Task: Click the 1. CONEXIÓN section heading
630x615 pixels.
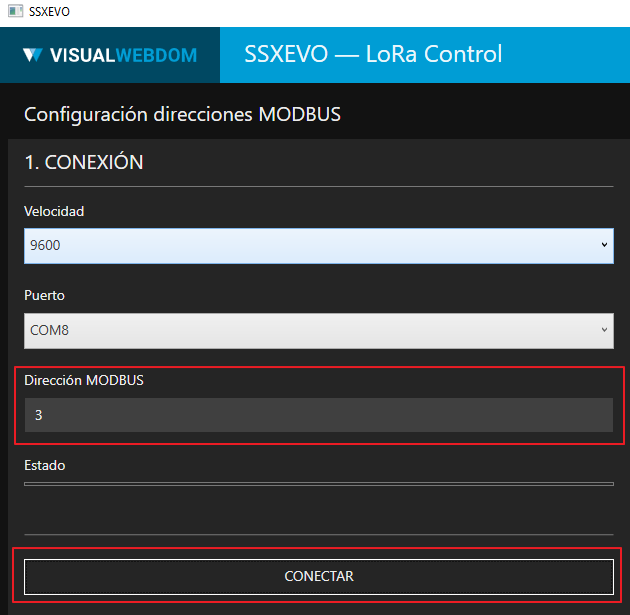Action: click(x=84, y=162)
